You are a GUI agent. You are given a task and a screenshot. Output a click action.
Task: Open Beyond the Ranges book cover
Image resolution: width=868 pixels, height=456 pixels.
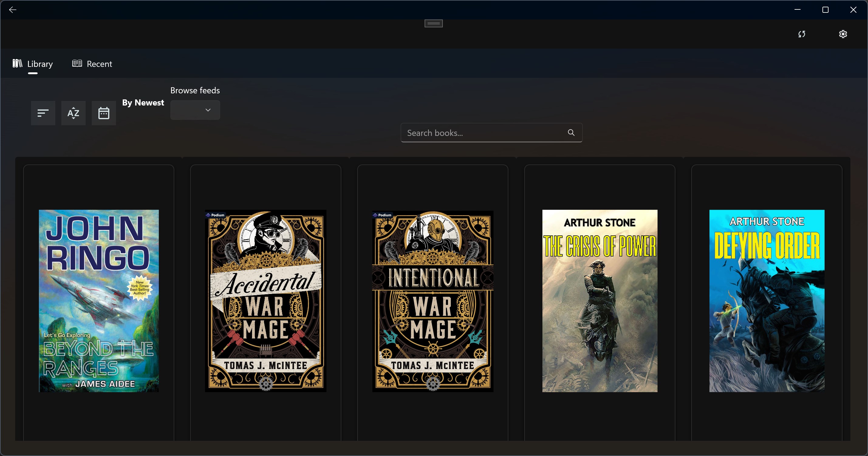(99, 301)
